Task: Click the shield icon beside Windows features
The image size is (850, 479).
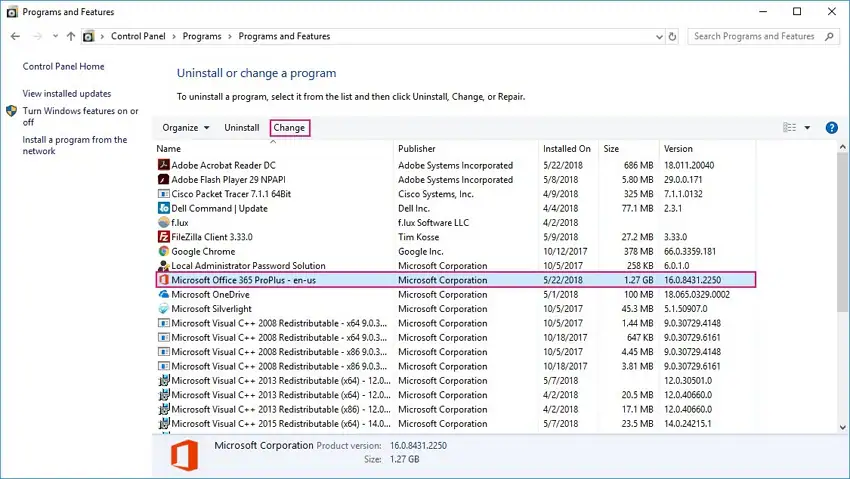Action: tap(11, 111)
